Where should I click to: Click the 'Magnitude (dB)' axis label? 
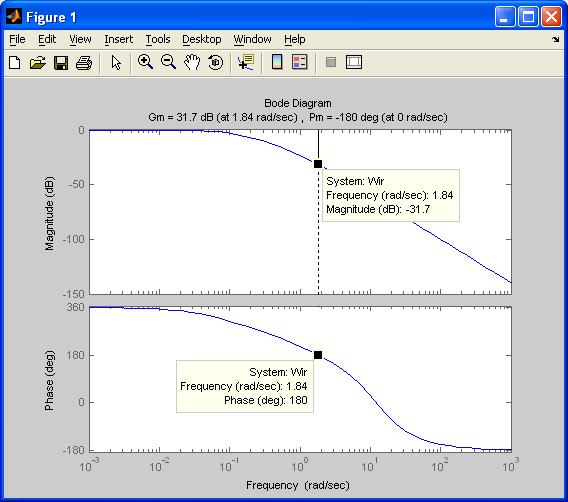49,214
